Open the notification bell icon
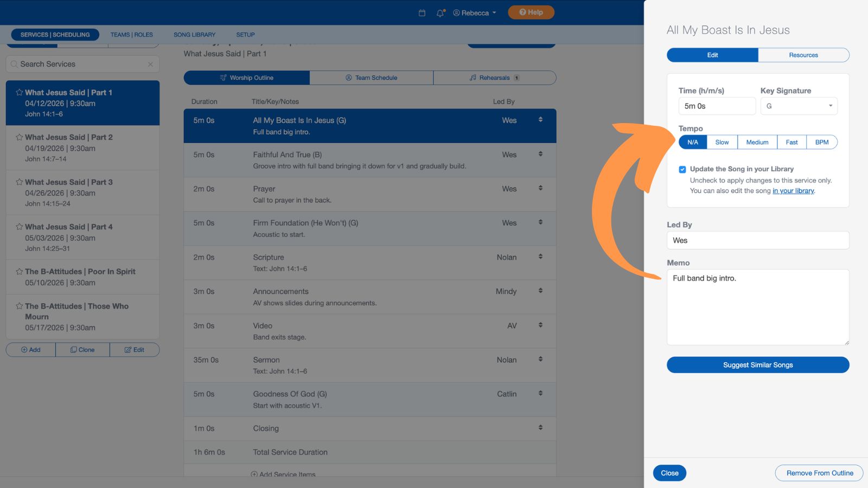 pyautogui.click(x=439, y=12)
